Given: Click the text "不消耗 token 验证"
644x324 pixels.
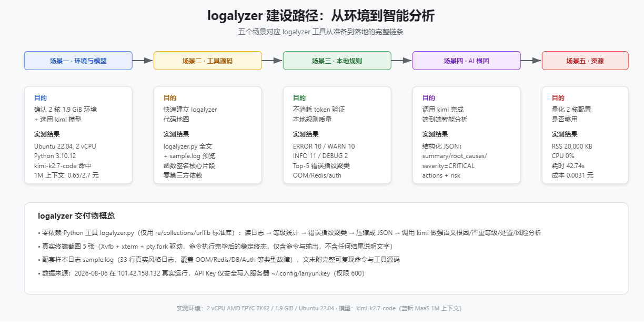Looking at the screenshot, I should 319,110.
